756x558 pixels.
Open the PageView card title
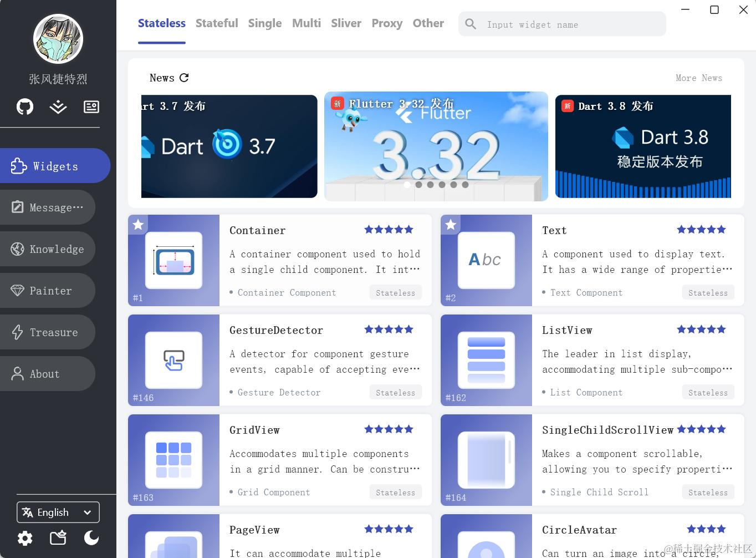(x=254, y=530)
